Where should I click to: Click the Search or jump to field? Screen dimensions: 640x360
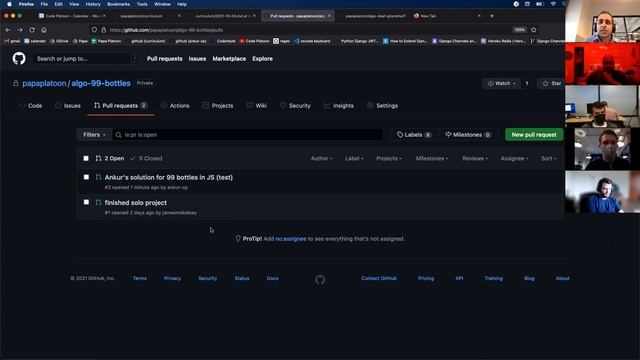[x=86, y=59]
